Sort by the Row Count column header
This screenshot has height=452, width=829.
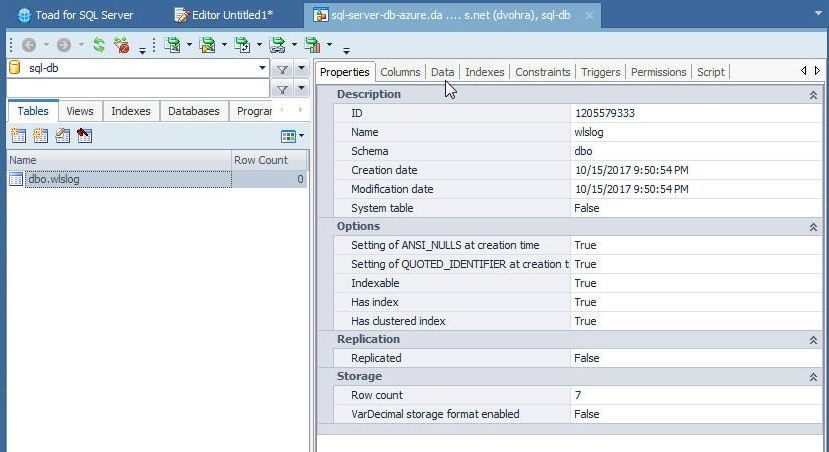[x=269, y=160]
